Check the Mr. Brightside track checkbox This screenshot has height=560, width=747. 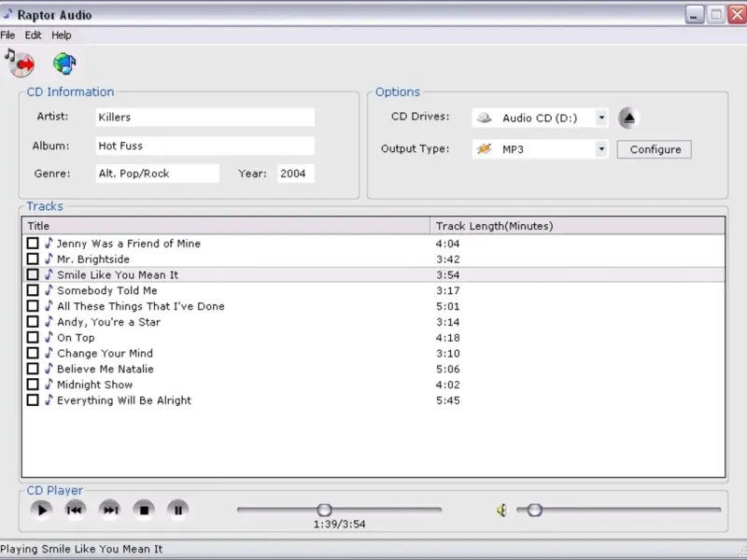coord(33,259)
